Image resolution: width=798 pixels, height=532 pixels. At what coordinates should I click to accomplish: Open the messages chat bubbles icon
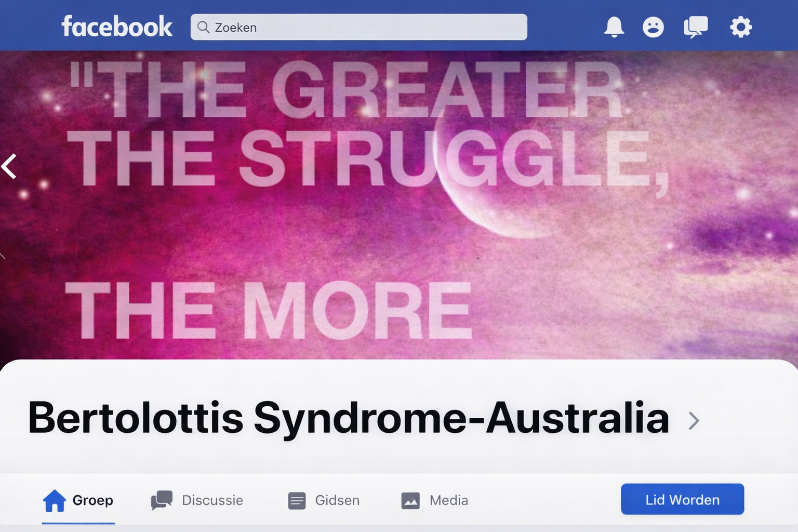click(x=696, y=27)
